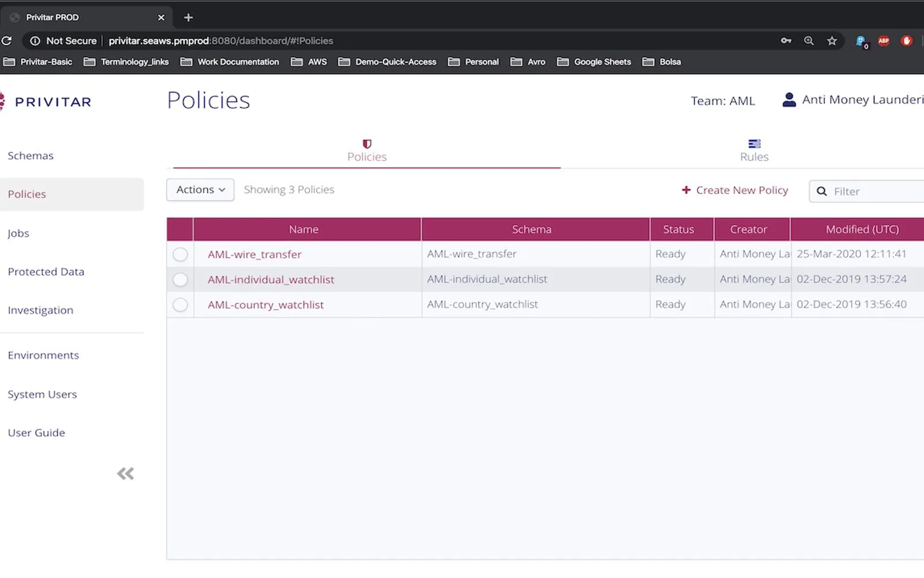Open Protected Data in the sidebar
The height and width of the screenshot is (578, 924).
pyautogui.click(x=46, y=272)
